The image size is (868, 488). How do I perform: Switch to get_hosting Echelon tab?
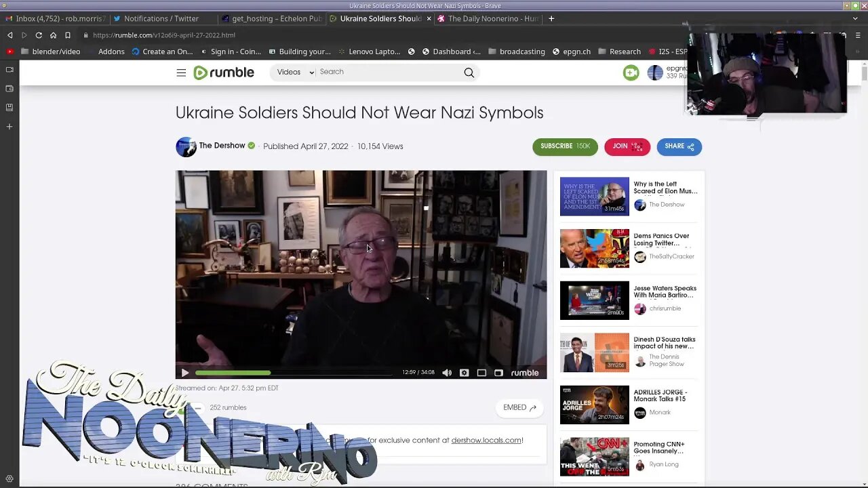271,19
